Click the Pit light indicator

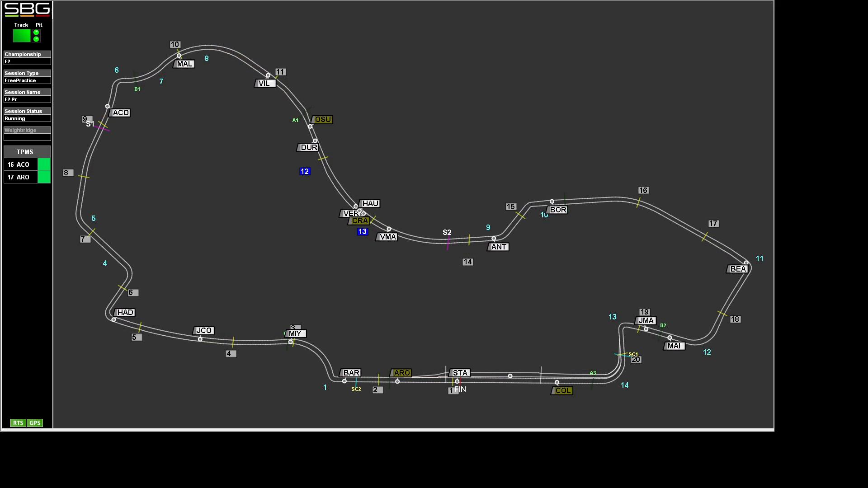(x=36, y=36)
